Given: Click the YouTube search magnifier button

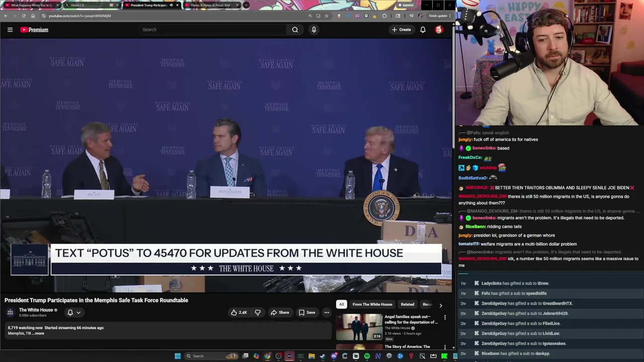Looking at the screenshot, I should (295, 30).
